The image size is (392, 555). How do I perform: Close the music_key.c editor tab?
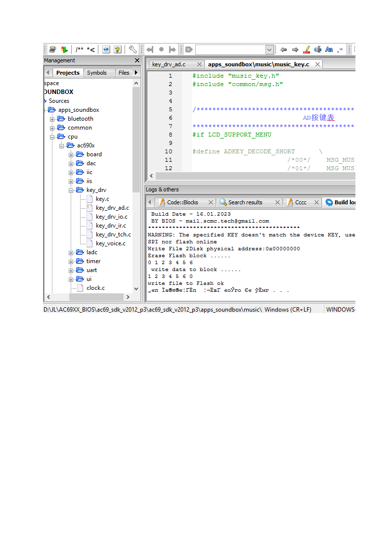318,64
